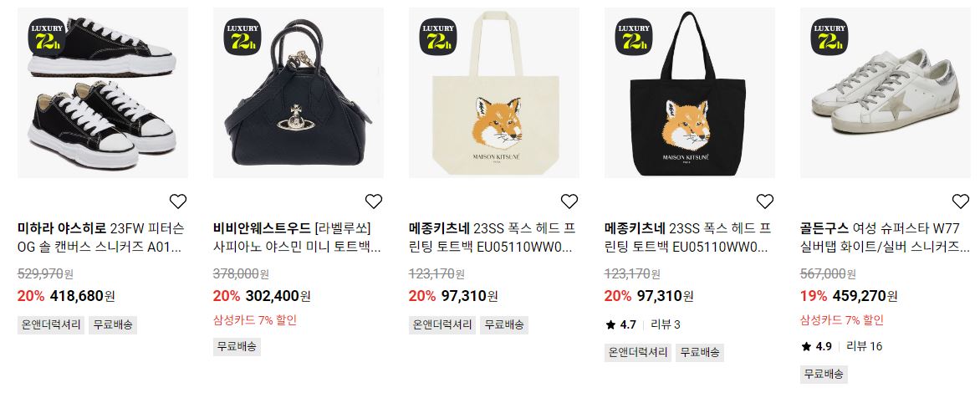980x393 pixels.
Task: Click 삼성카드 7% 할인 under Vivienne Westwood bag
Action: 255,320
